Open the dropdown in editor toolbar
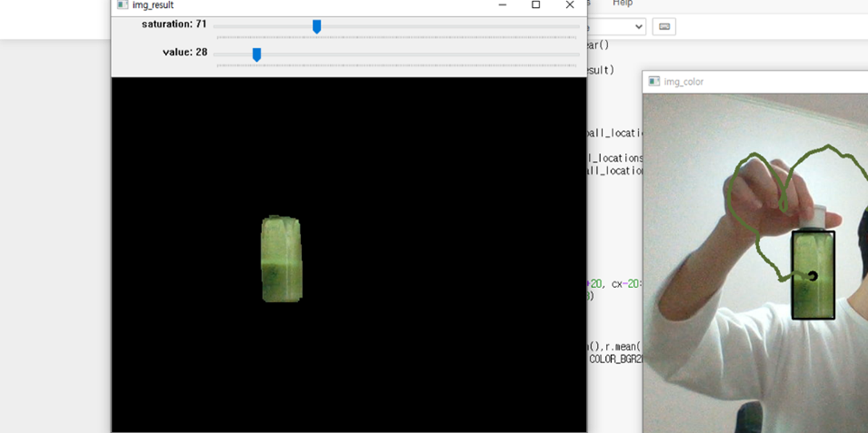This screenshot has height=433, width=868. coord(617,27)
